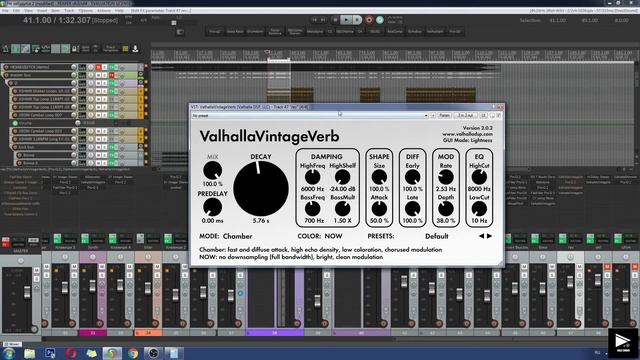
Task: Solo orange mixer strip 34
Action: click(157, 275)
